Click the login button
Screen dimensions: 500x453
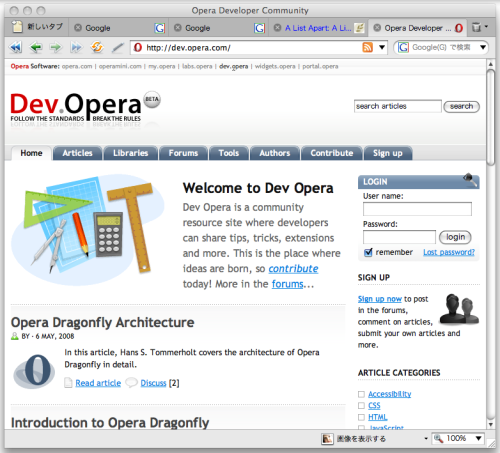[455, 237]
